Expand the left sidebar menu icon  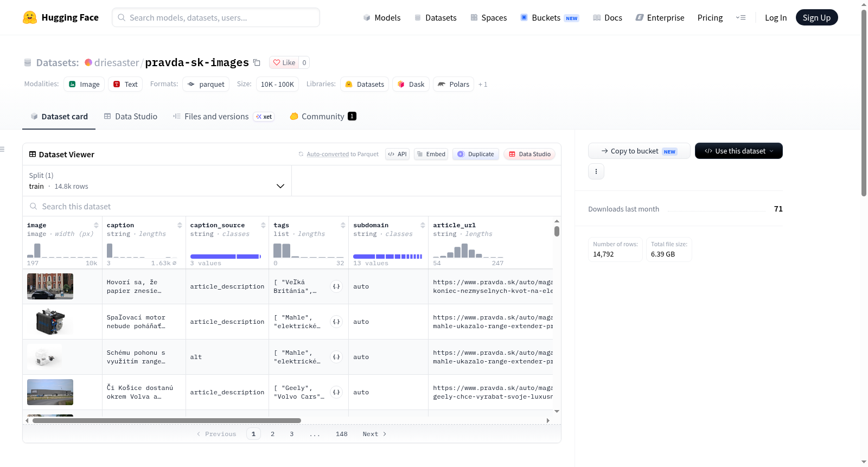click(x=2, y=149)
